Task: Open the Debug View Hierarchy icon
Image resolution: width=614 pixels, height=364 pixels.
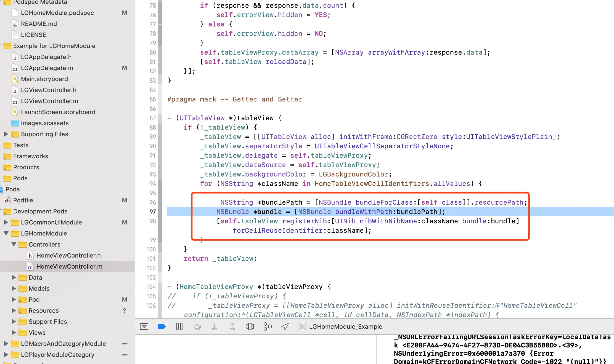Action: click(x=250, y=327)
